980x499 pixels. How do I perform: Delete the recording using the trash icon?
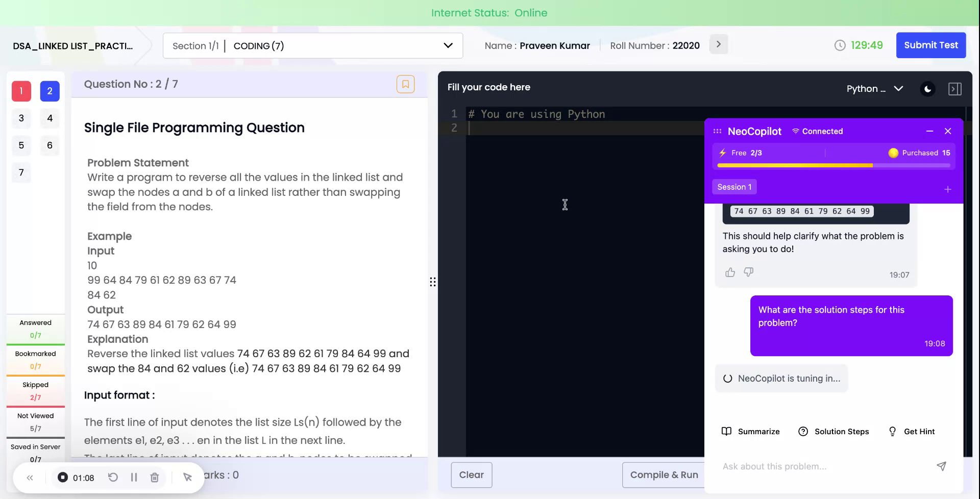[155, 477]
